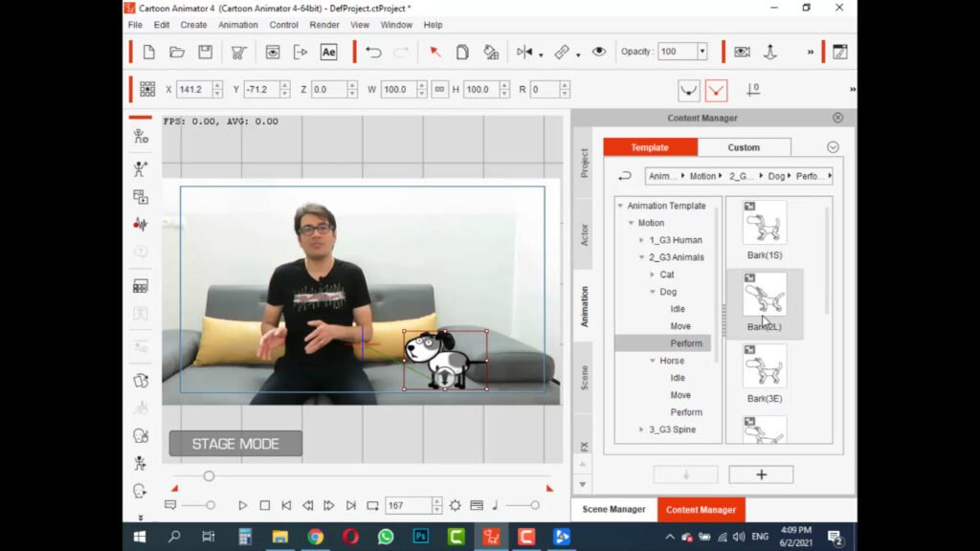The width and height of the screenshot is (980, 551).
Task: Toggle the music note sound icon
Action: click(495, 505)
